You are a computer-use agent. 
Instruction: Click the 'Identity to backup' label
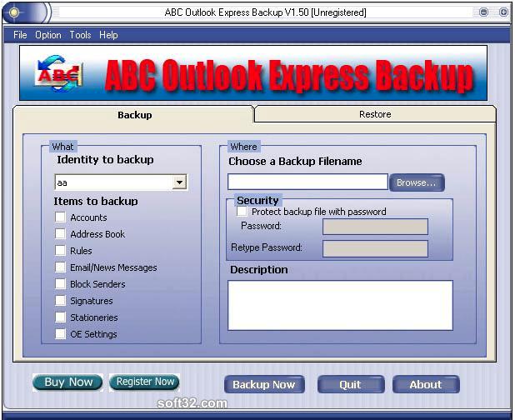pyautogui.click(x=106, y=160)
